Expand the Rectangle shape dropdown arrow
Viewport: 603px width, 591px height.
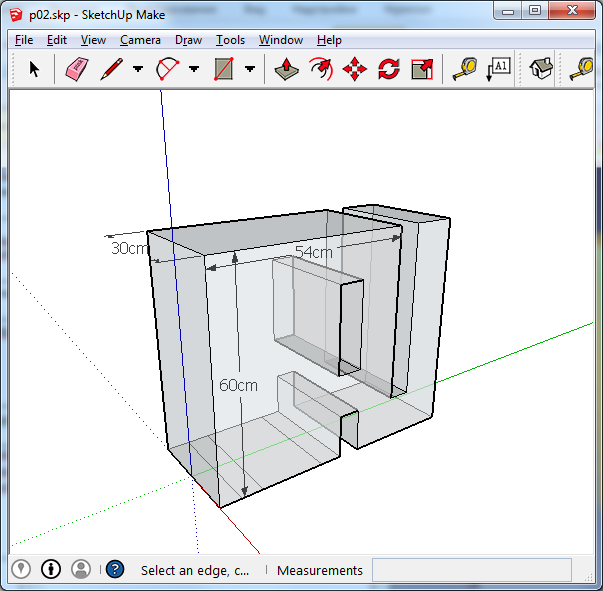tap(250, 70)
